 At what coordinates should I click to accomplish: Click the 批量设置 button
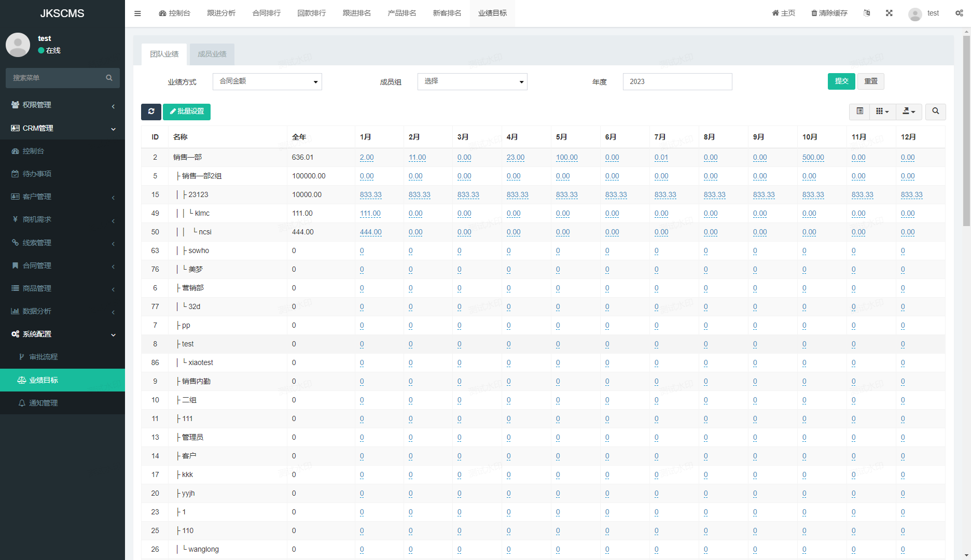point(187,111)
